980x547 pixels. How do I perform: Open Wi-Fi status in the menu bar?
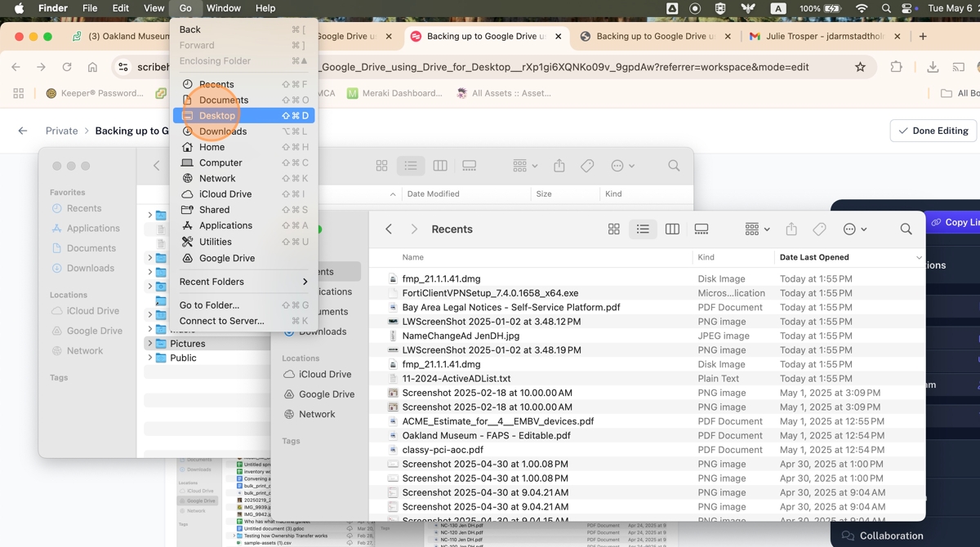click(x=862, y=8)
